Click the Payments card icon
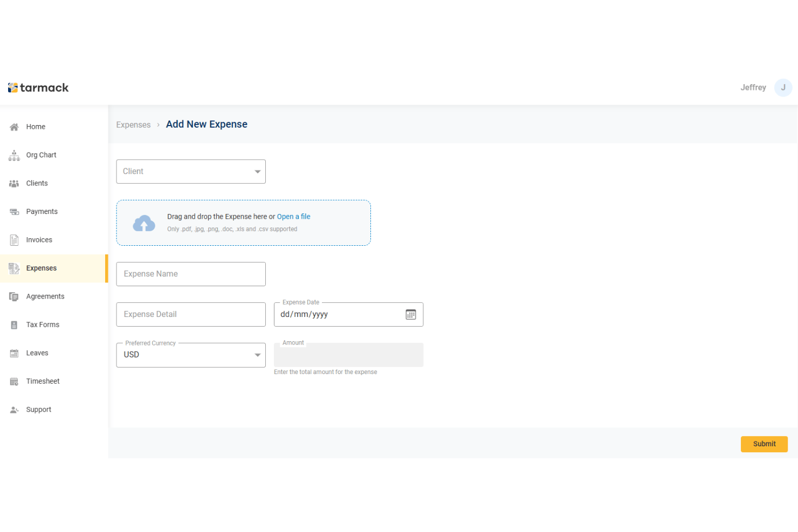This screenshot has width=798, height=532. tap(14, 212)
